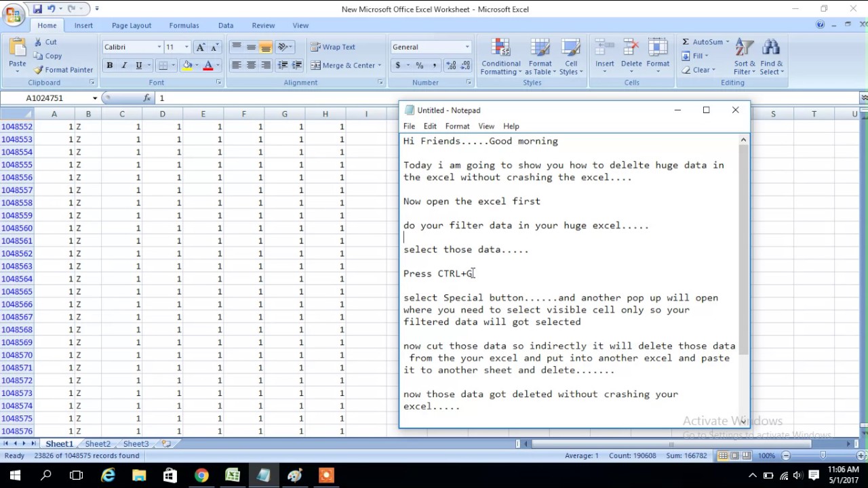Open Notepad's Format menu

click(x=457, y=126)
